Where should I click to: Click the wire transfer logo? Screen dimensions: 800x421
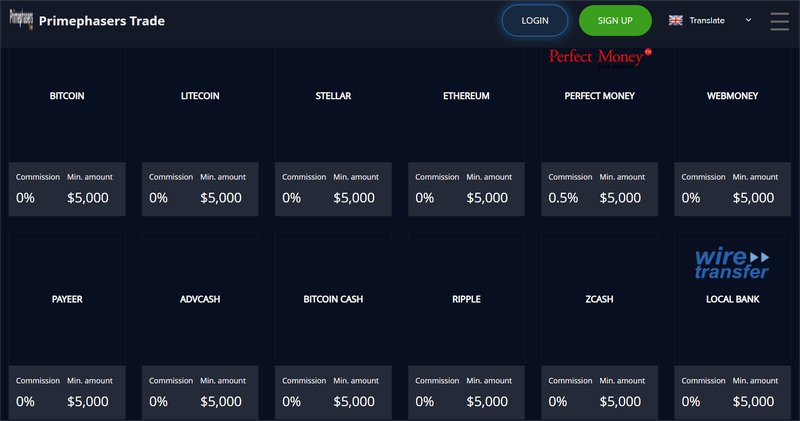tap(732, 263)
